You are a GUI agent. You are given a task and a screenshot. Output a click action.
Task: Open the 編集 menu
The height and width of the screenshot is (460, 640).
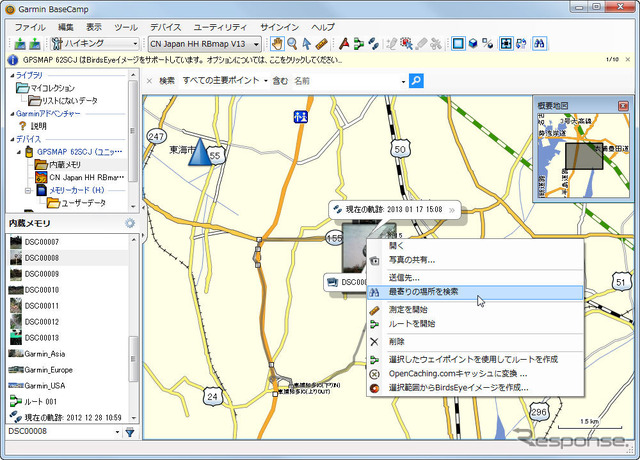(66, 27)
